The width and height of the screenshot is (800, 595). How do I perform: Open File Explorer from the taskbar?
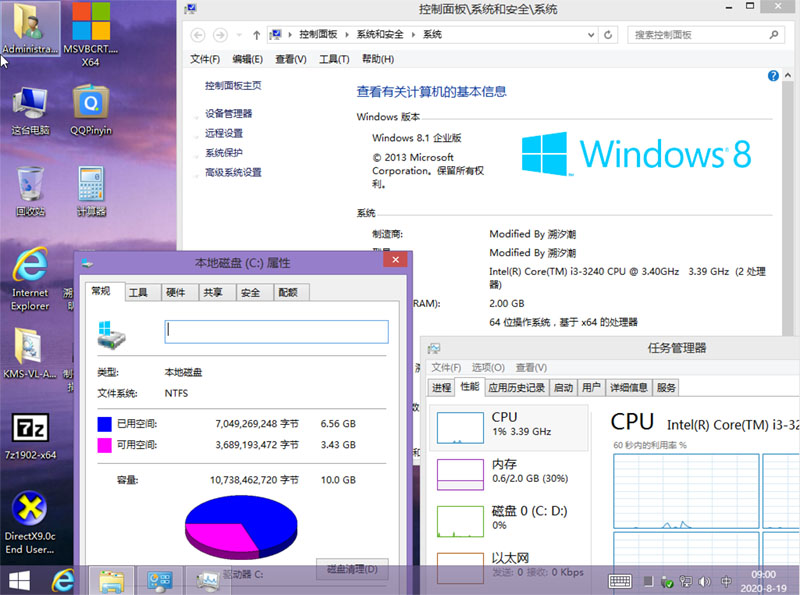tap(112, 581)
